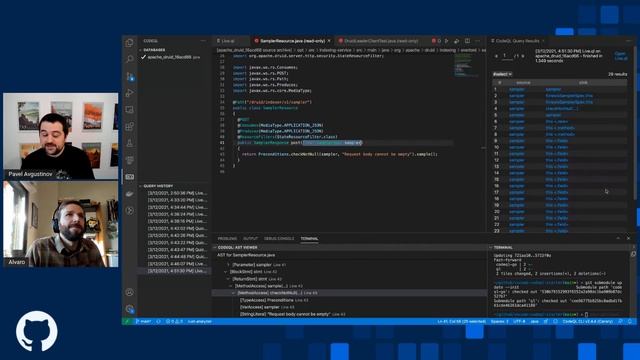
Task: Maximize the bottom panel with the chevron icon
Action: (x=618, y=238)
